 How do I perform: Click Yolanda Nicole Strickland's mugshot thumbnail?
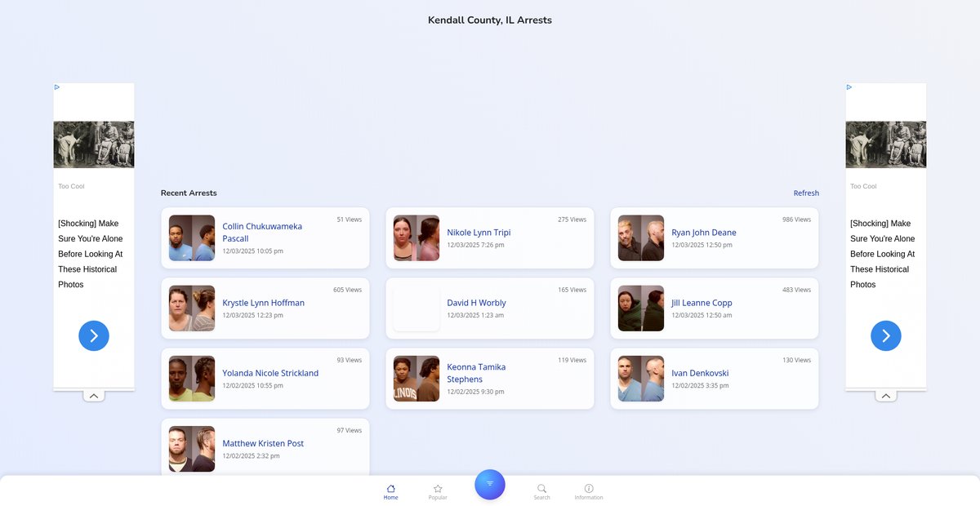[192, 379]
